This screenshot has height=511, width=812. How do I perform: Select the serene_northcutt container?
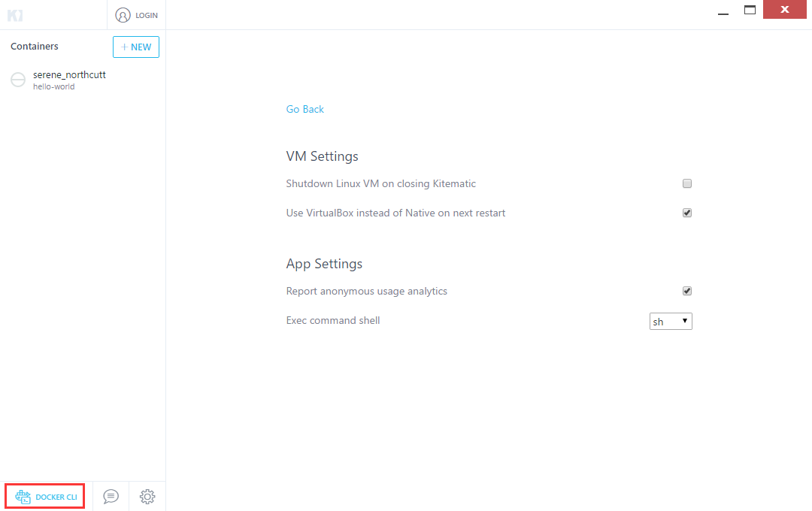69,75
